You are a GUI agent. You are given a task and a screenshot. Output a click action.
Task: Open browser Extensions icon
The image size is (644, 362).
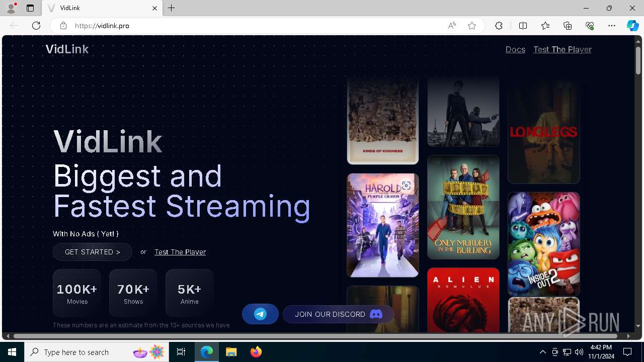tap(499, 26)
